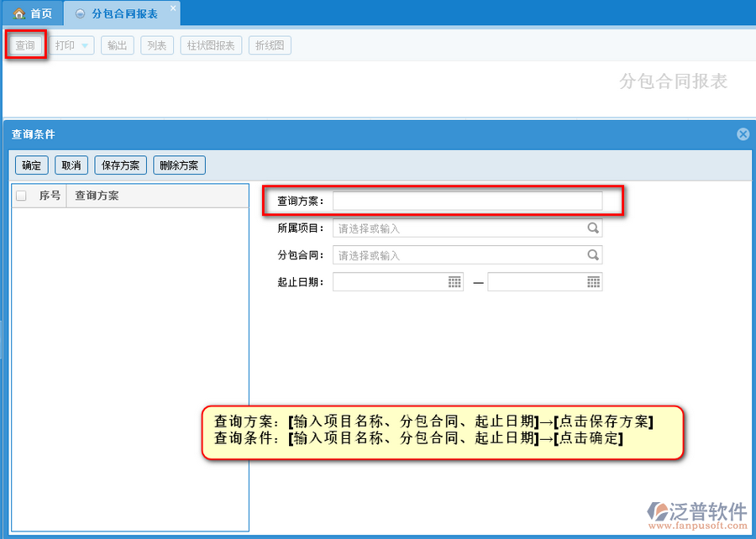Click 删除方案 to delete scheme
Image resolution: width=756 pixels, height=539 pixels.
pos(180,165)
